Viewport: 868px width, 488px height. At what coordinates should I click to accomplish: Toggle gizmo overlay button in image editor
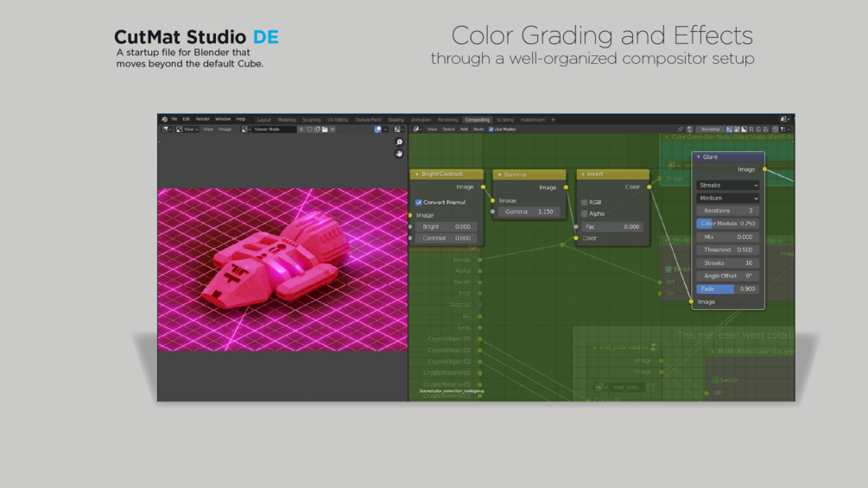coord(378,130)
